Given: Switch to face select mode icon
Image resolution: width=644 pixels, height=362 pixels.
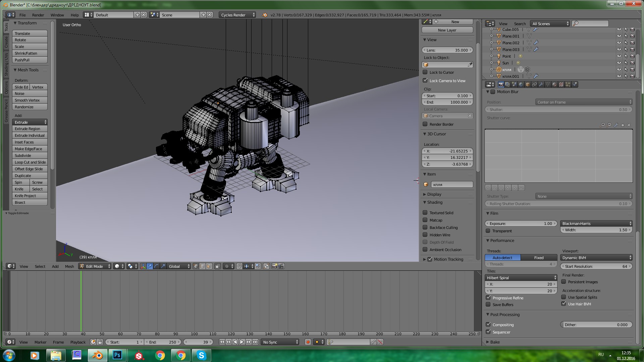Looking at the screenshot, I should click(209, 266).
